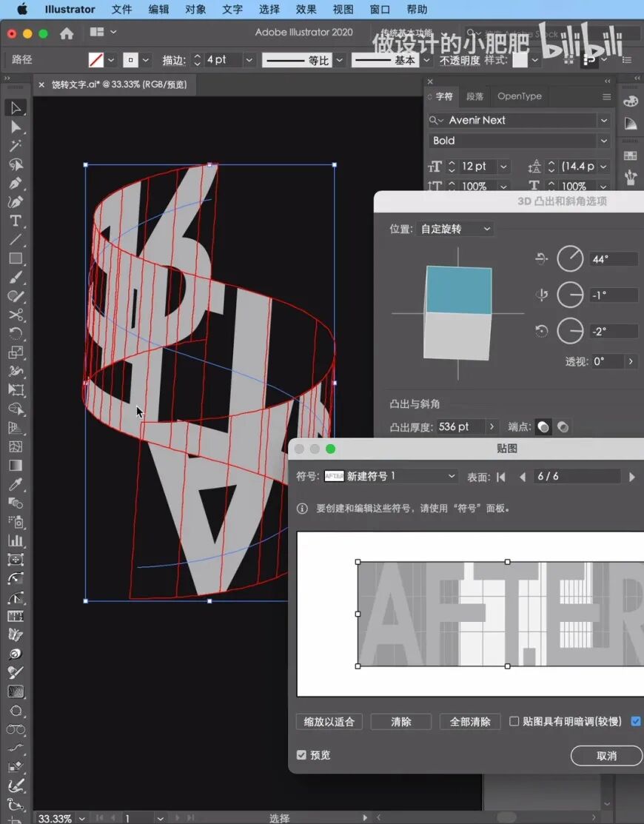Select the Scale tool
644x824 pixels.
(16, 352)
